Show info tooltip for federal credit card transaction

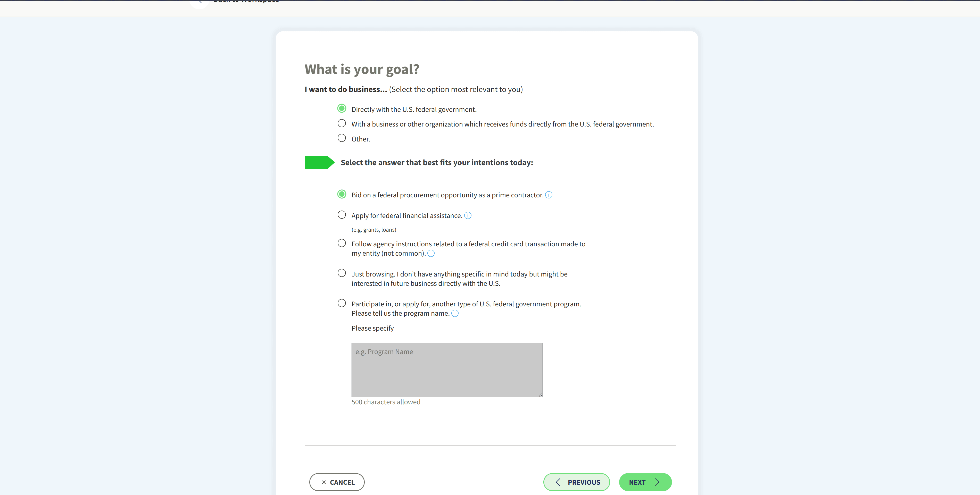431,254
